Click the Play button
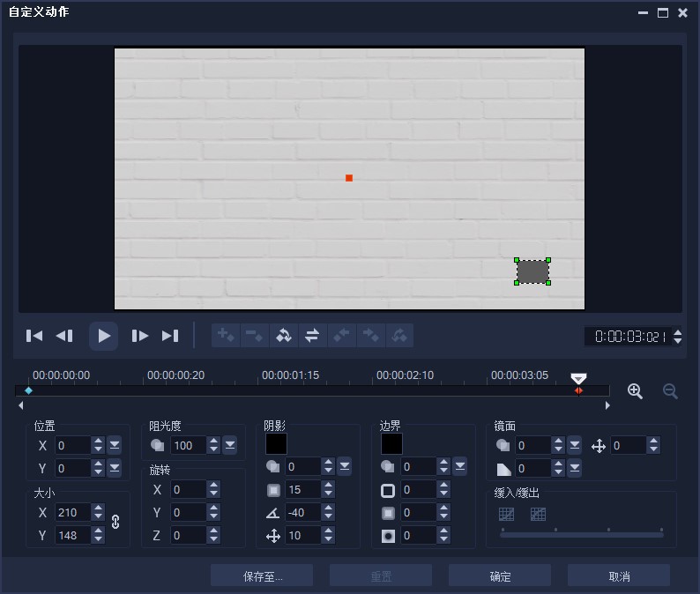This screenshot has height=594, width=700. point(103,336)
